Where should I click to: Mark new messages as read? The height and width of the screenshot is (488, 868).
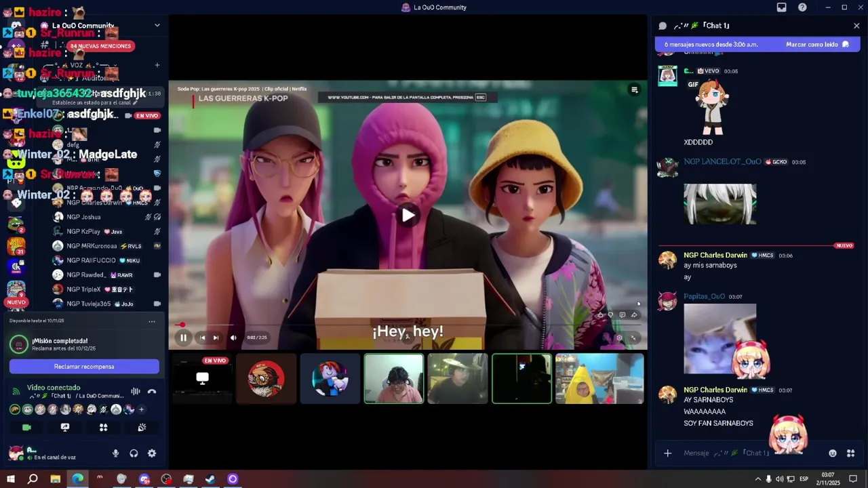pos(817,44)
